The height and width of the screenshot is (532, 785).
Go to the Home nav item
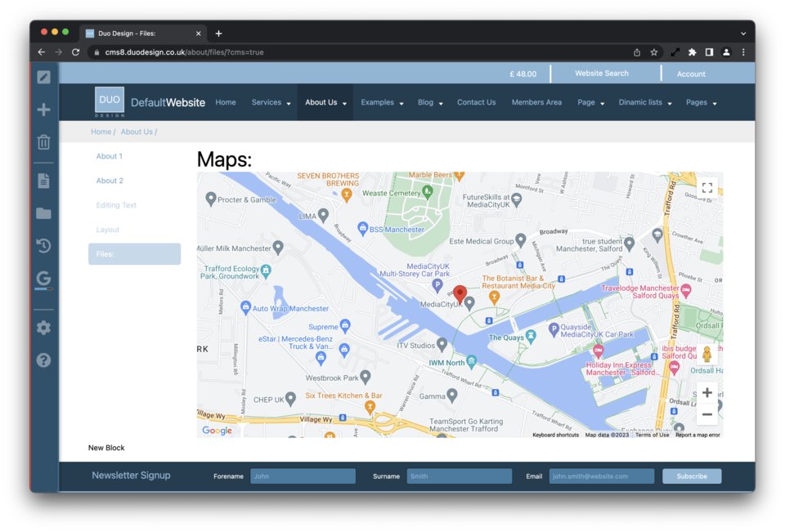(226, 102)
